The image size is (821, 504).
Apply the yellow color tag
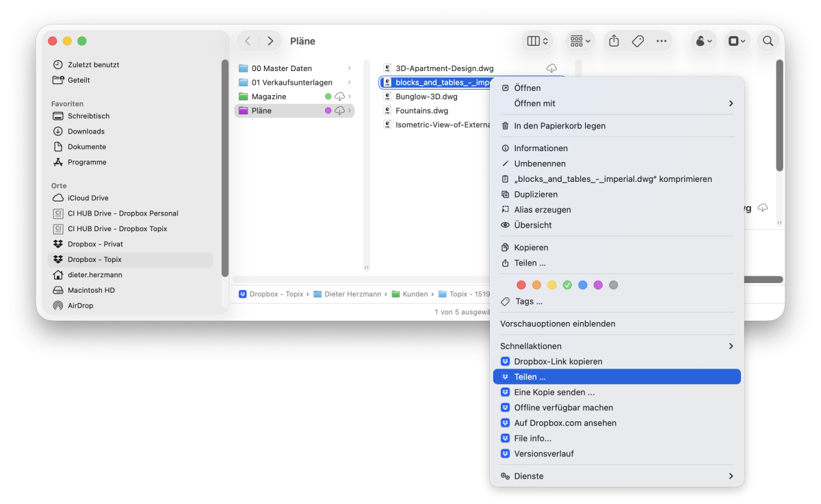point(552,285)
